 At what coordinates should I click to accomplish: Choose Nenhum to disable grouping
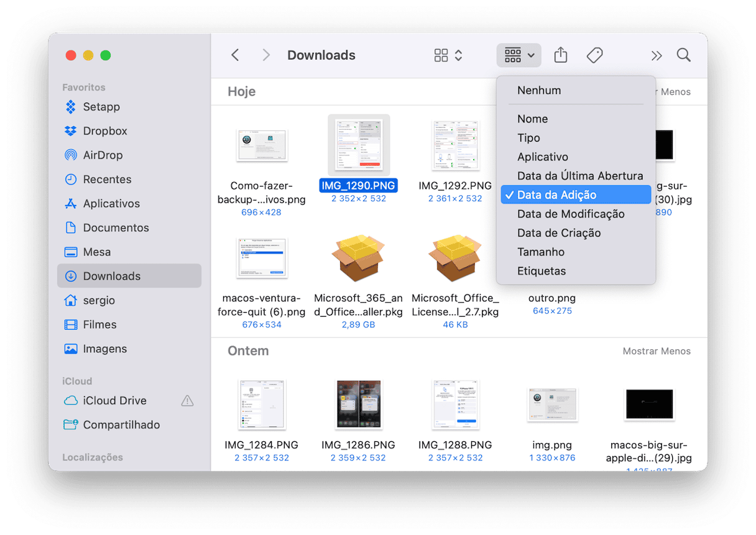click(x=538, y=91)
